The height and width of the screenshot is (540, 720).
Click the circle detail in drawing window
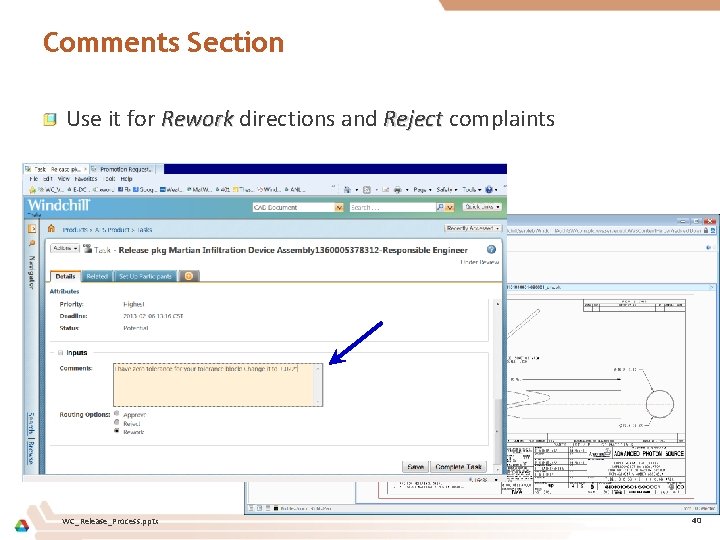[x=659, y=404]
